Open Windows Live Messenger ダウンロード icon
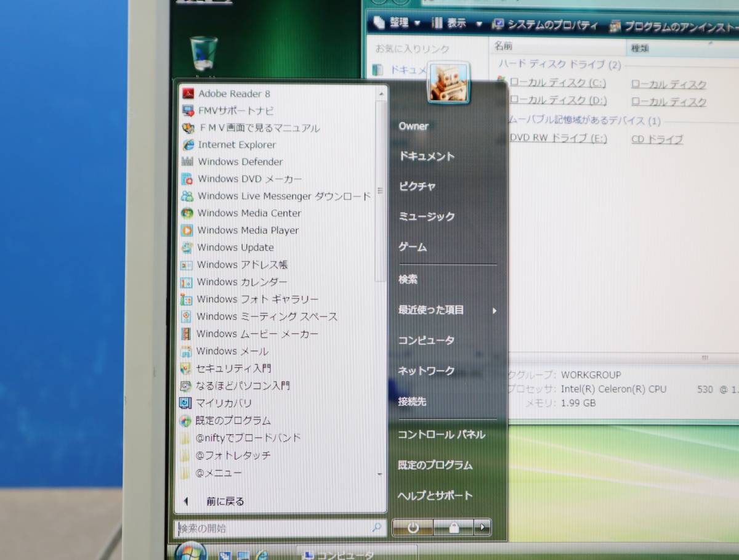Screen dimensions: 739x560 coord(187,196)
